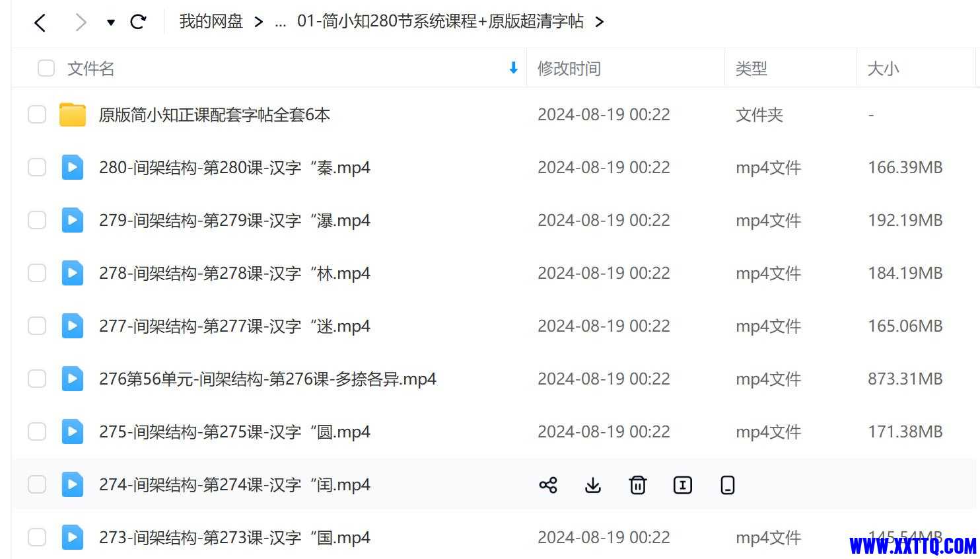Go back with the left arrow
Viewport: 980px width, 559px height.
point(40,23)
